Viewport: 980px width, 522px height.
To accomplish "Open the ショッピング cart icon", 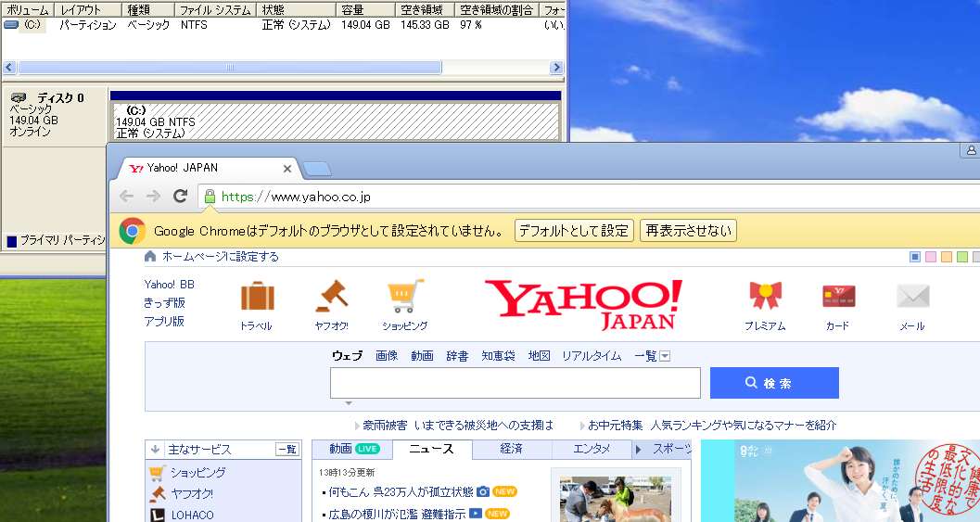I will coord(405,297).
